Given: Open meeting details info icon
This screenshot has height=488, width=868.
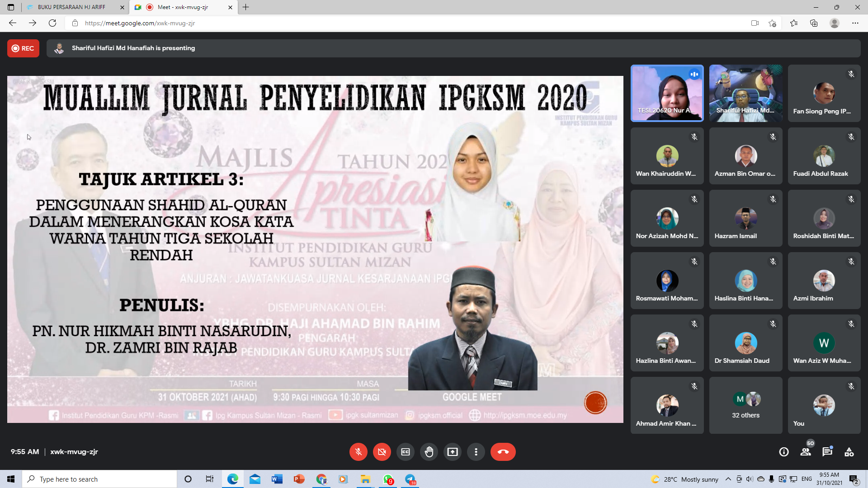Looking at the screenshot, I should point(783,452).
